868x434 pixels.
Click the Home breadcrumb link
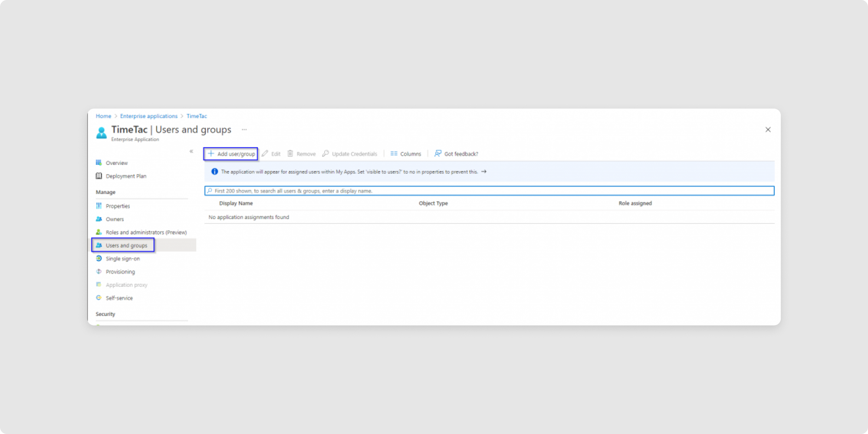103,116
